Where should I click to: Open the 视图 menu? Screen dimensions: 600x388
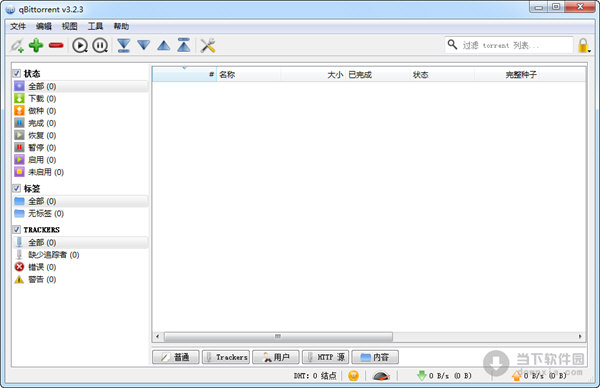tap(70, 26)
